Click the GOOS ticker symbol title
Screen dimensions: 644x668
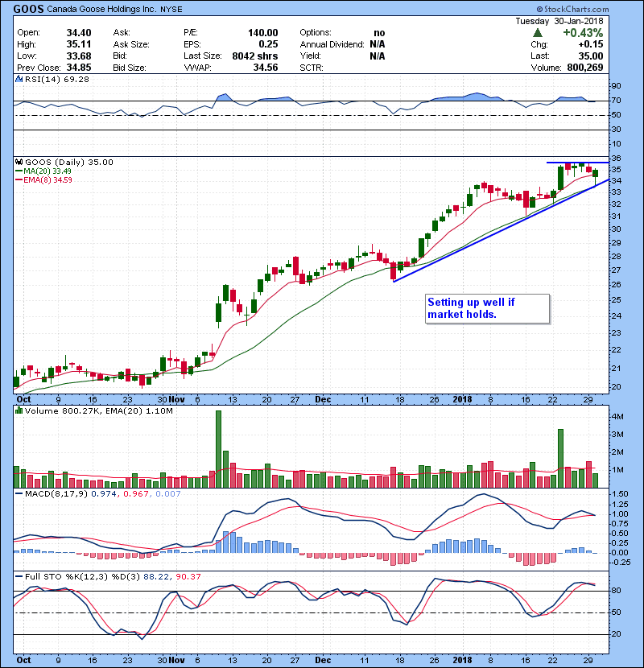coord(28,9)
